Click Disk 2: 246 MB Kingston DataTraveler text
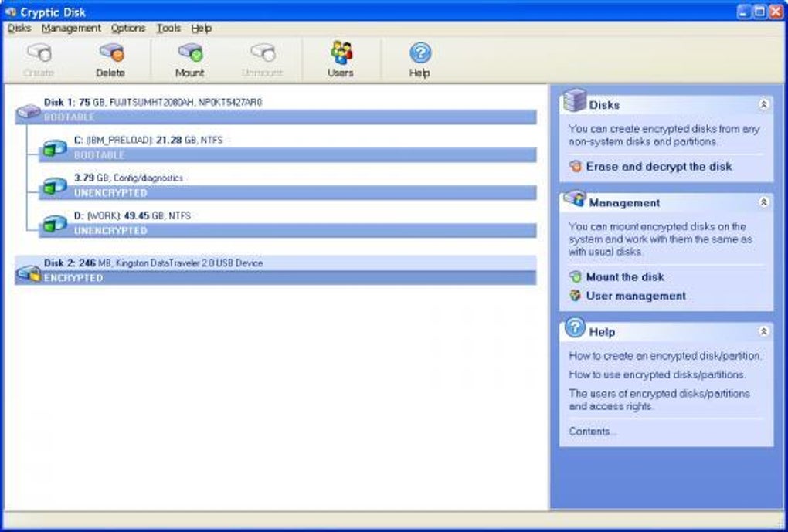Screen dimensions: 788x532 coord(153,263)
